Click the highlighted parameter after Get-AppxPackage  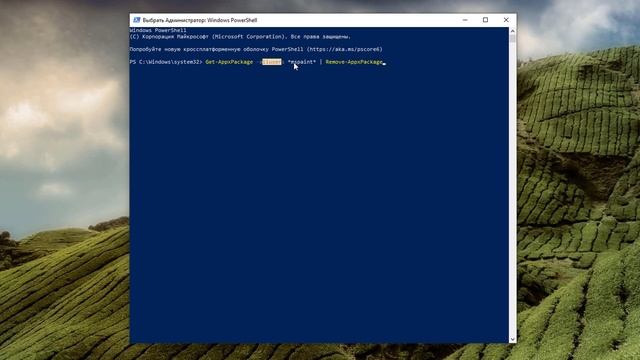pos(271,62)
